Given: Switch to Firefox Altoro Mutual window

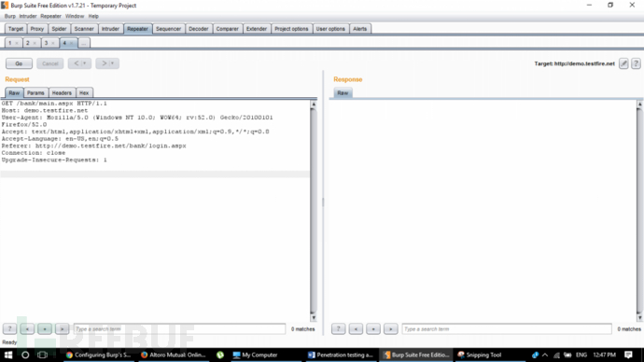Looking at the screenshot, I should pyautogui.click(x=174, y=355).
